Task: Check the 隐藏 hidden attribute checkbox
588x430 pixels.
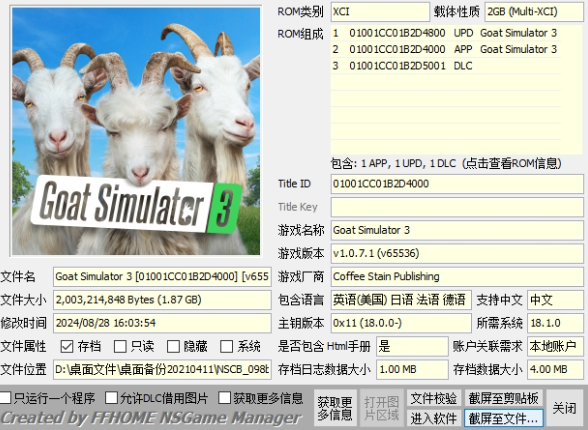Action: (173, 346)
